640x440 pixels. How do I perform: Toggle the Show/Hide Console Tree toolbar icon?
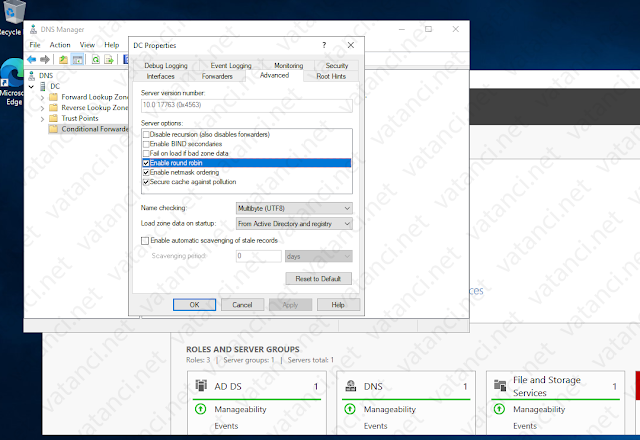(77, 60)
